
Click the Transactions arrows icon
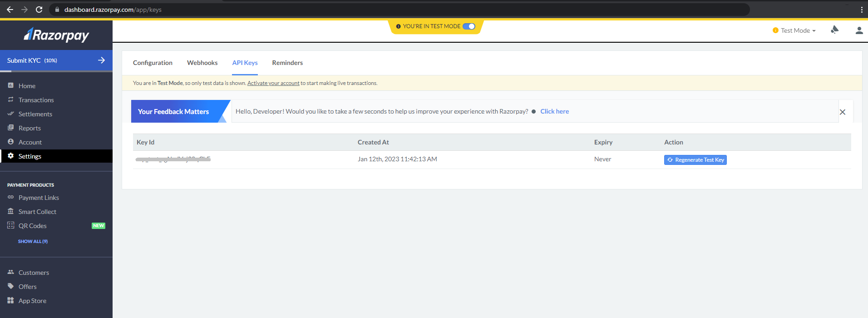(x=11, y=99)
